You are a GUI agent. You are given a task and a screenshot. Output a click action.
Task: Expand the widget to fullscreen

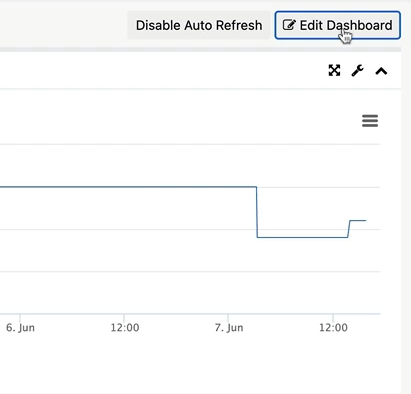point(334,71)
